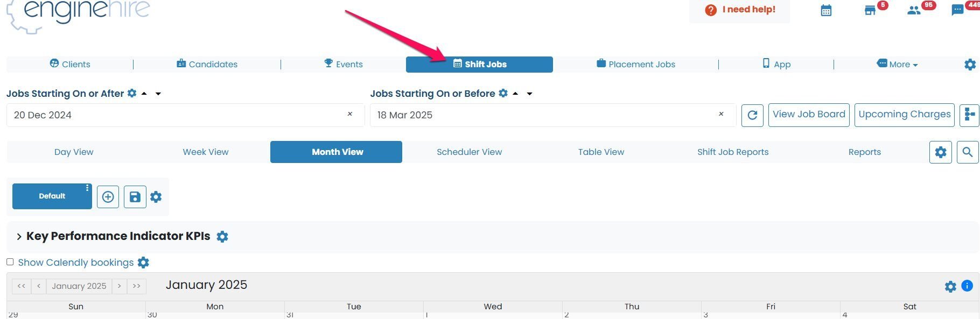Open the More dropdown menu
Screen dimensions: 980x319
(898, 64)
